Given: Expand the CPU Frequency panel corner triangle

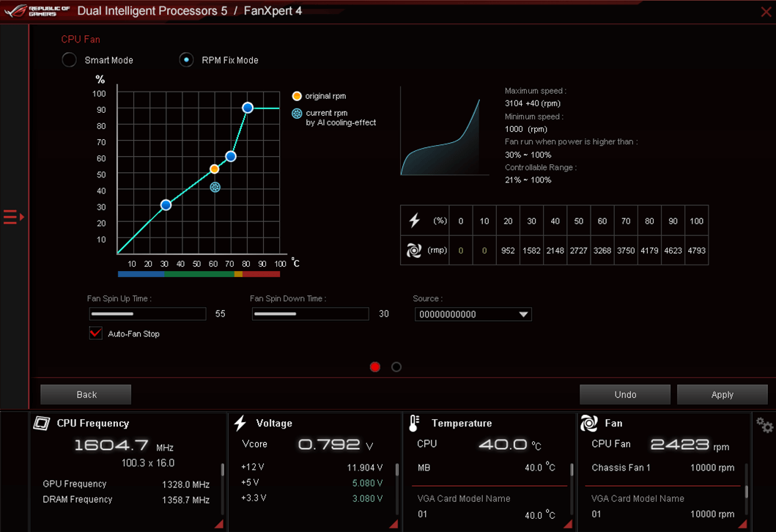Looking at the screenshot, I should 218,524.
